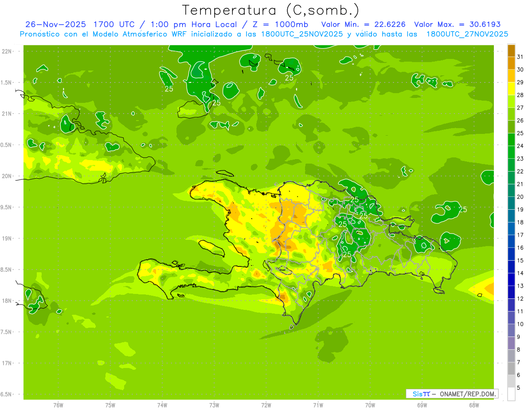Click the 22N latitude label
The height and width of the screenshot is (411, 532).
6,51
